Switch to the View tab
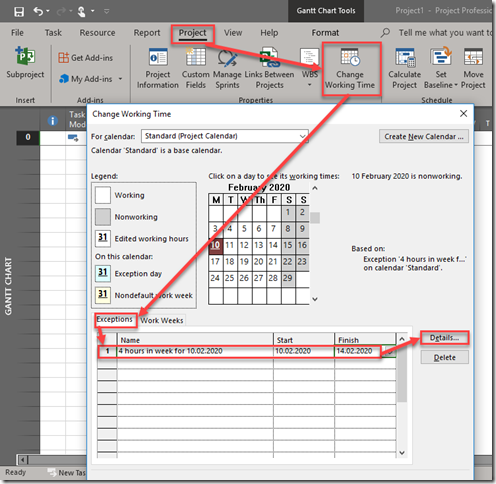Image resolution: width=496 pixels, height=484 pixels. (x=233, y=33)
